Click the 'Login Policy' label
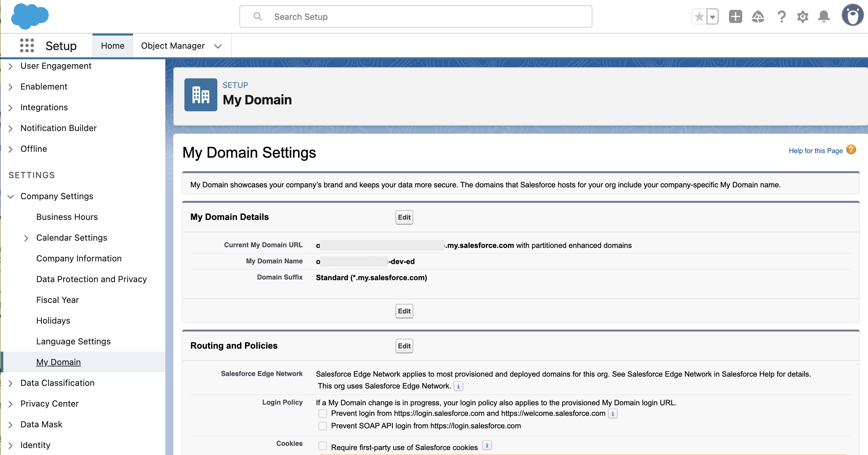 [283, 402]
